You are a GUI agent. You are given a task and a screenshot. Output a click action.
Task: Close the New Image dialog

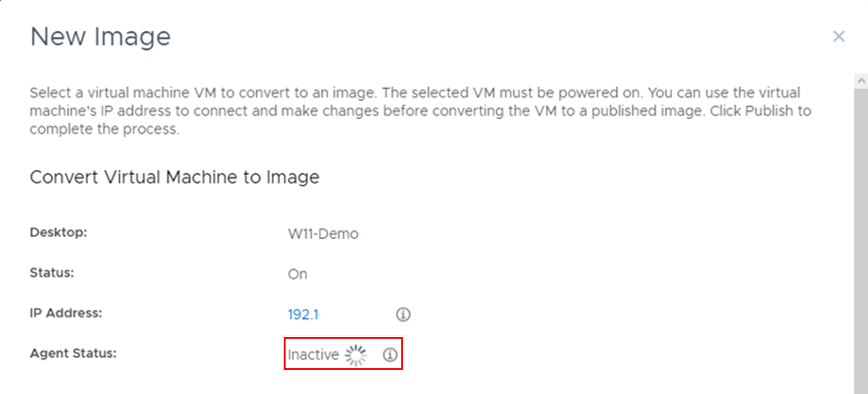coord(838,36)
